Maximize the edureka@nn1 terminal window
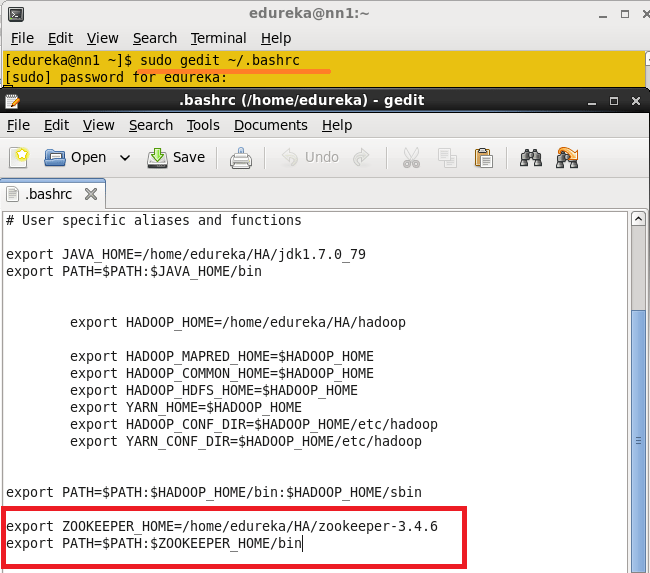This screenshot has height=573, width=650. [x=625, y=15]
